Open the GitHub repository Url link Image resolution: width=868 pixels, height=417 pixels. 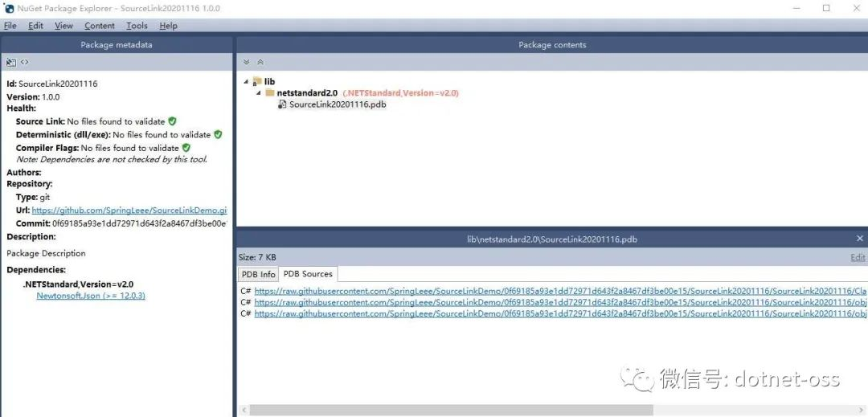(x=129, y=211)
